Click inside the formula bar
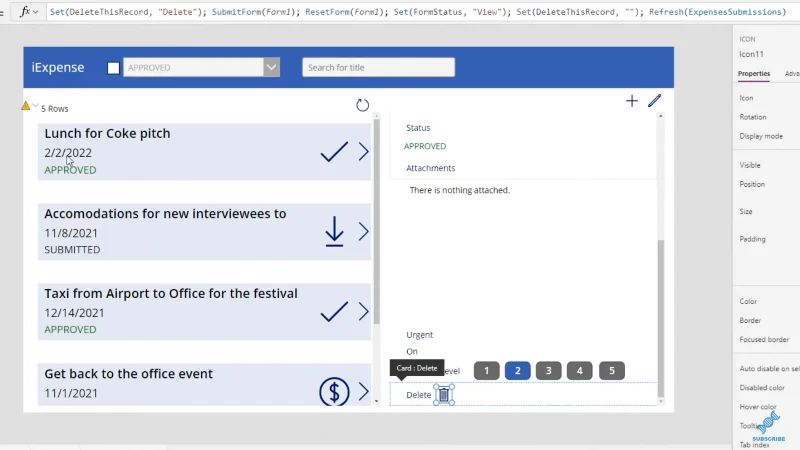The image size is (800, 450). tap(421, 11)
